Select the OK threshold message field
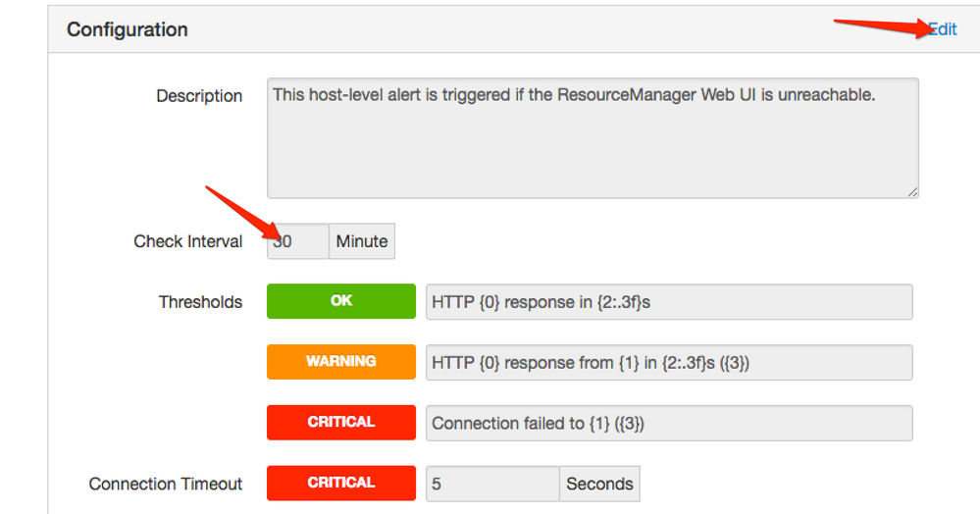980x514 pixels. (x=669, y=302)
